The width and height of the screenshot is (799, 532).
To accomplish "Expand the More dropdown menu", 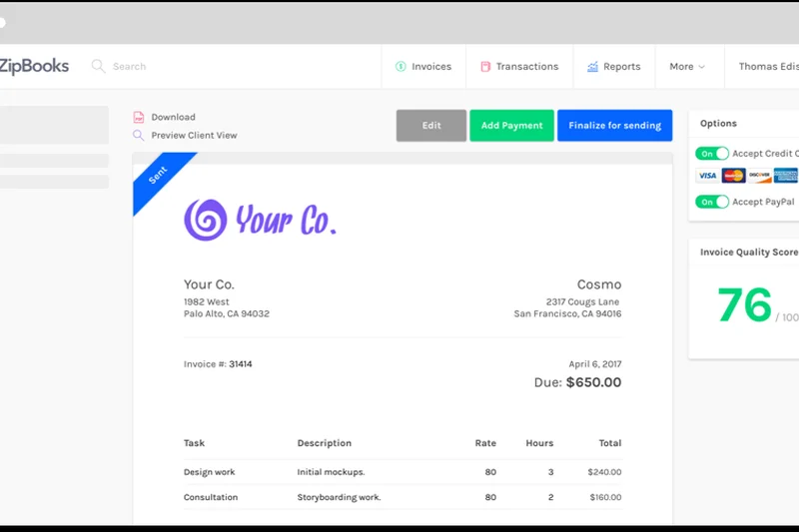I will tap(687, 67).
